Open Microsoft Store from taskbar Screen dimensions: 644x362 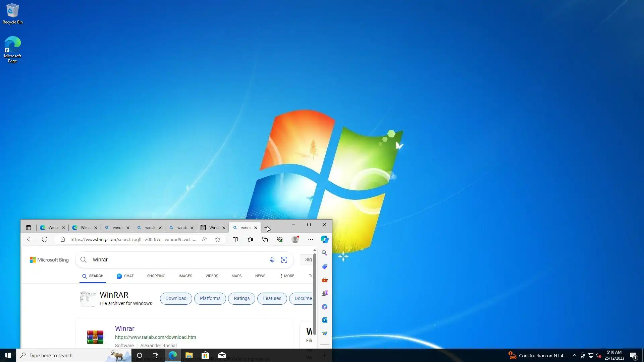[x=205, y=355]
